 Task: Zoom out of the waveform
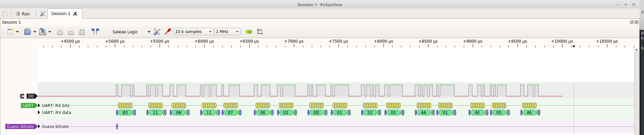[71, 32]
